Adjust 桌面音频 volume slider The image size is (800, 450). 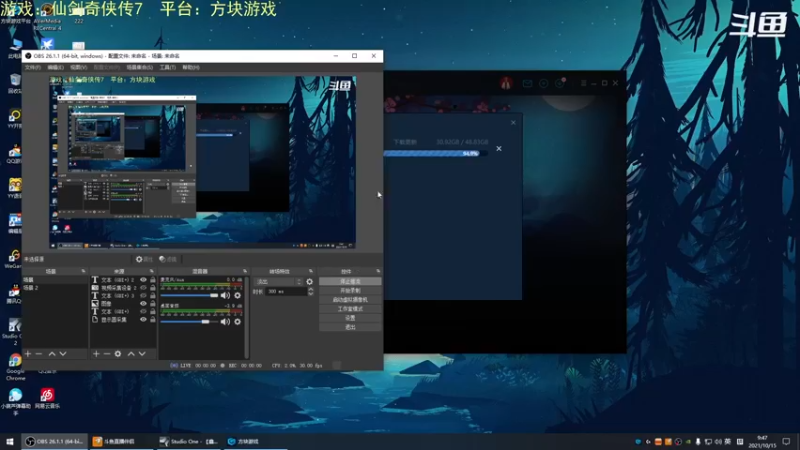(189, 322)
